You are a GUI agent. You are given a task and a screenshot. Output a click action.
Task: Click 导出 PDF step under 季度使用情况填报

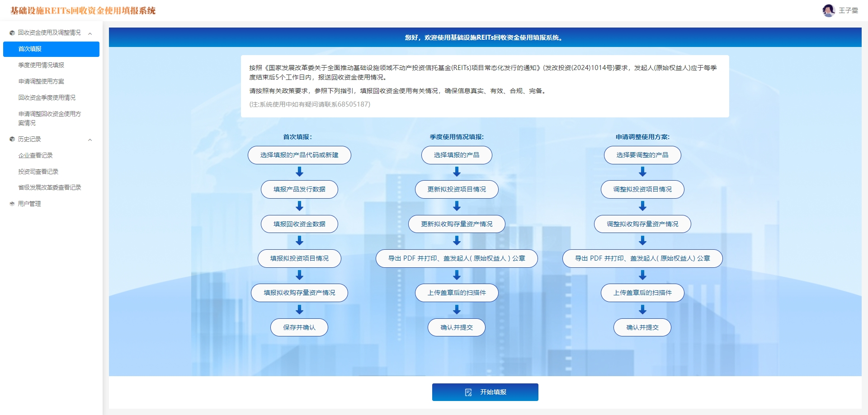tap(457, 258)
